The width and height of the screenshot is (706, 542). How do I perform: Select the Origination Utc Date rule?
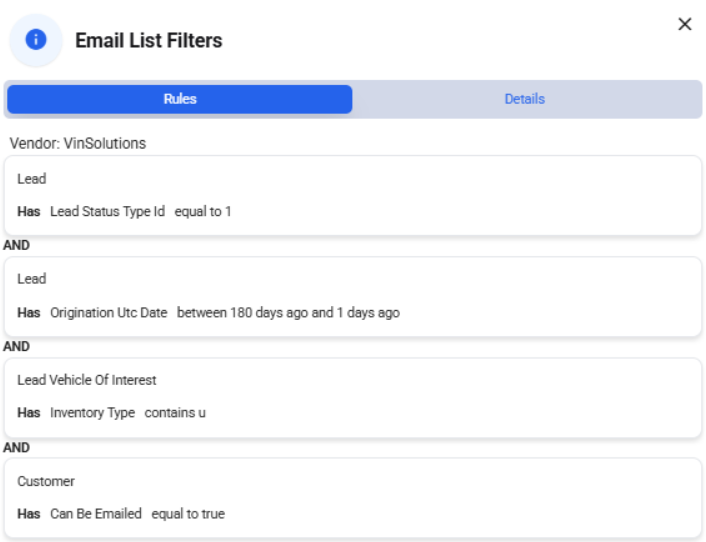point(353,297)
